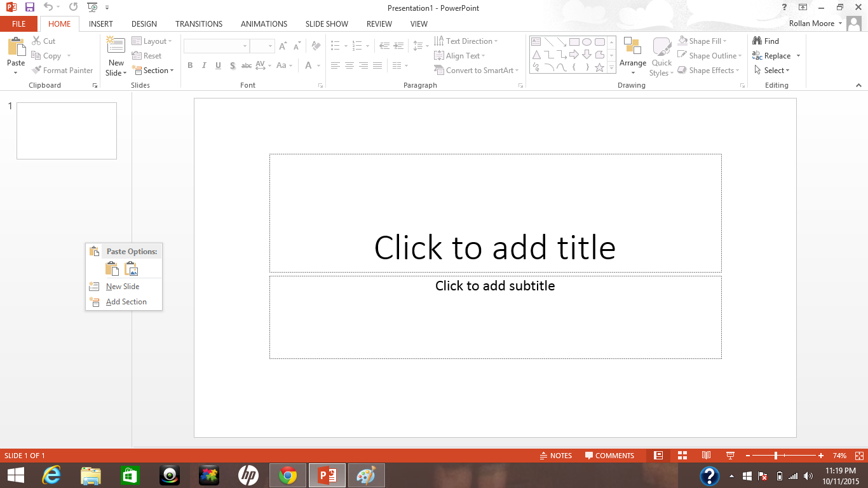Expand Text Direction options
The width and height of the screenshot is (868, 488).
click(x=466, y=41)
